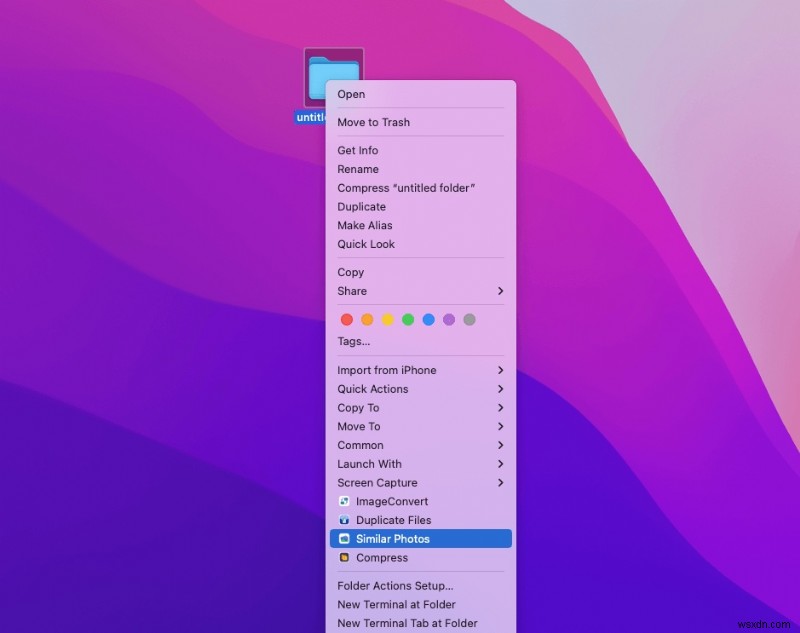Apply the gray tag color
This screenshot has height=633, width=800.
tap(469, 320)
